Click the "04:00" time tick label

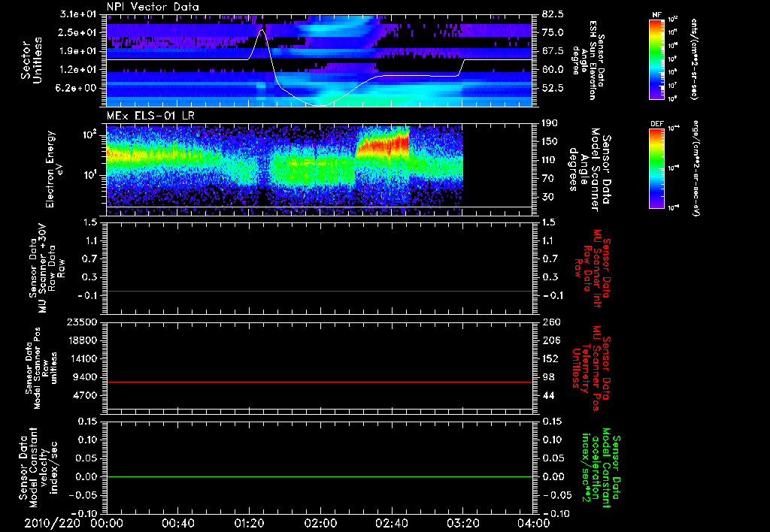point(533,523)
